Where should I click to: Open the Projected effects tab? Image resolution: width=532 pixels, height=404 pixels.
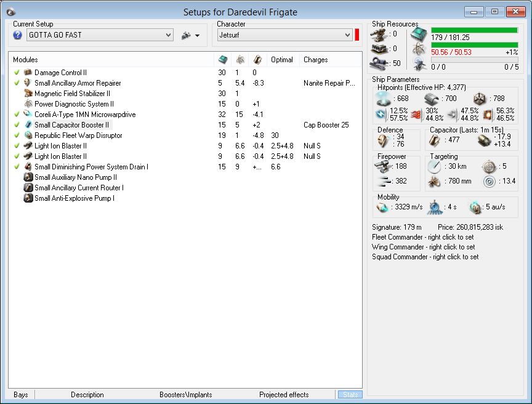284,395
